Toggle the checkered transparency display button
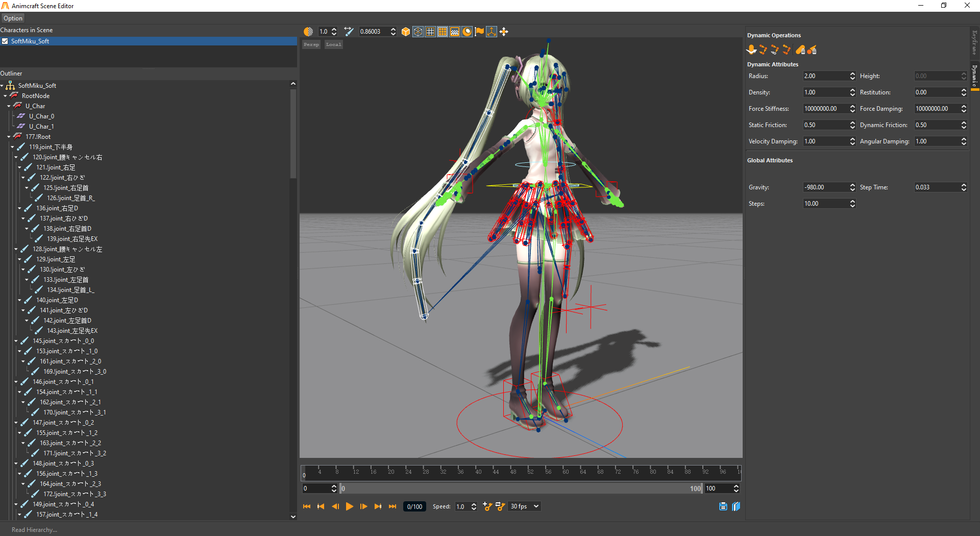The width and height of the screenshot is (980, 536). tap(455, 32)
